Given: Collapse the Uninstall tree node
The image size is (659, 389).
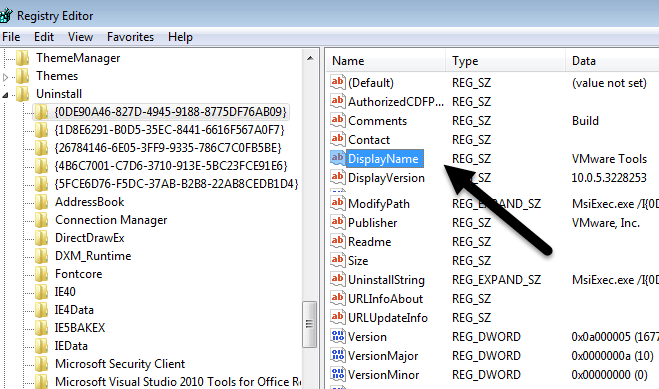Looking at the screenshot, I should [x=5, y=95].
